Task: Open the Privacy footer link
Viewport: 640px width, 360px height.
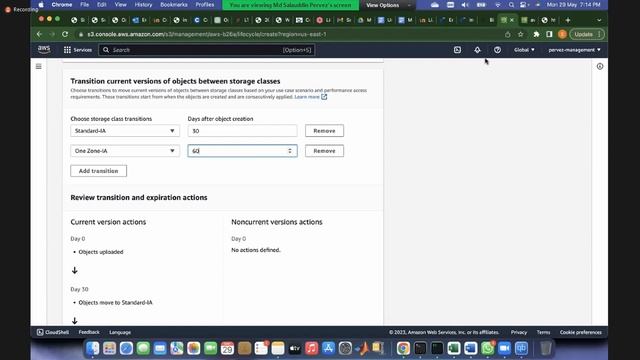Action: coord(519,332)
